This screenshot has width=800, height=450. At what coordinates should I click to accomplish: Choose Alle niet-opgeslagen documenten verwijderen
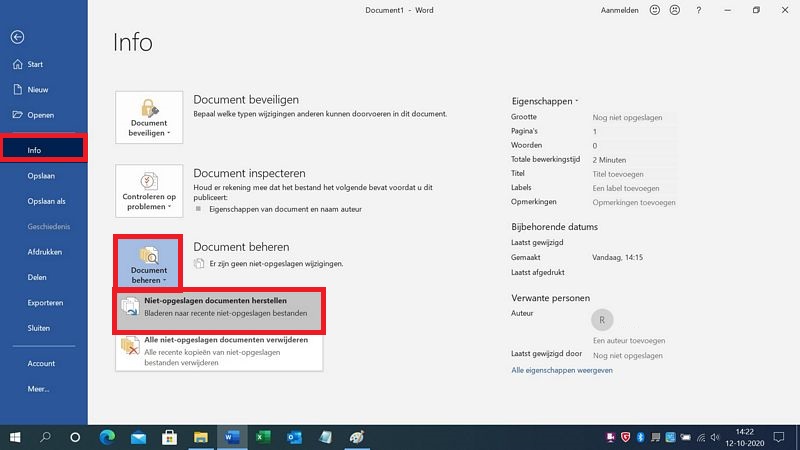coord(219,351)
